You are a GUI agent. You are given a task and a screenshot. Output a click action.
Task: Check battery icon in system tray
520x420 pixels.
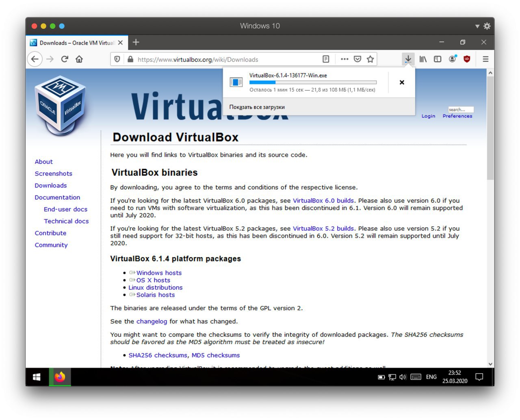coord(381,377)
